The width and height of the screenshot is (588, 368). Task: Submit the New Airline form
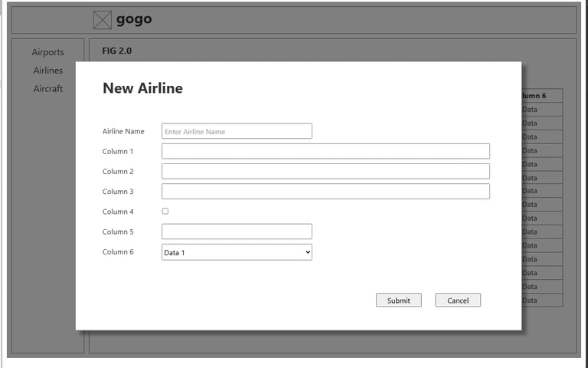tap(399, 300)
